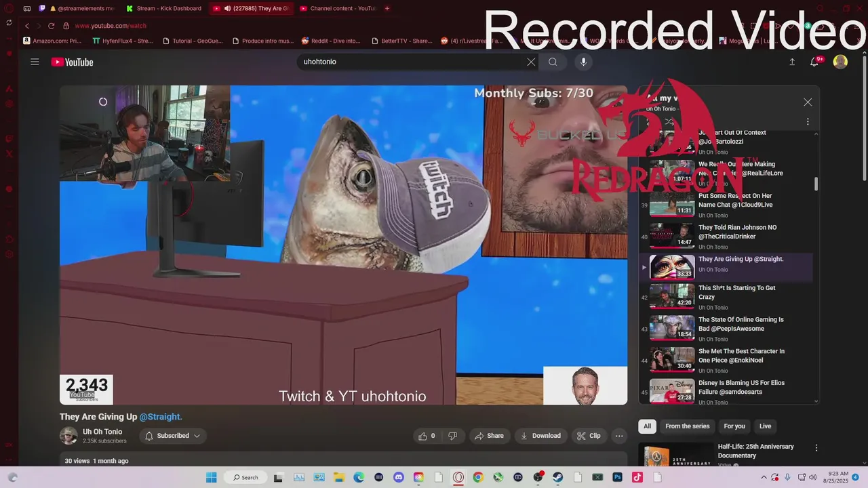Open the YouTube guide hamburger menu
Viewport: 868px width, 488px height.
point(35,62)
